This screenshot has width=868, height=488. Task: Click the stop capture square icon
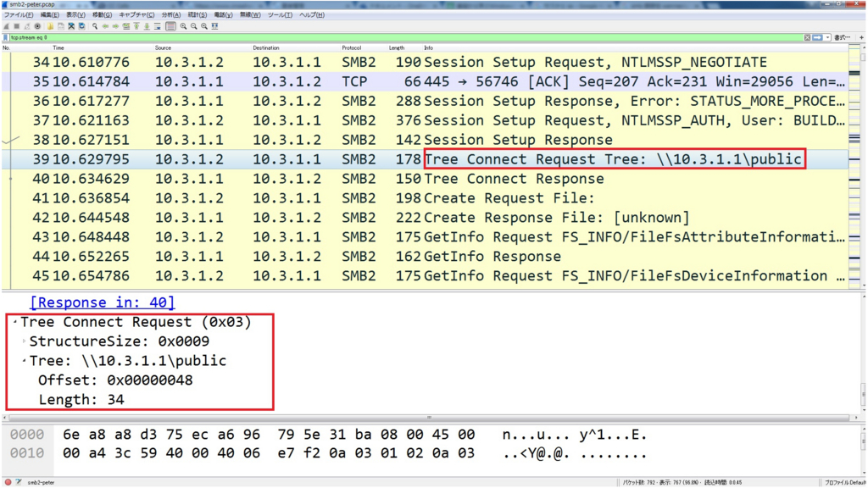(x=17, y=26)
